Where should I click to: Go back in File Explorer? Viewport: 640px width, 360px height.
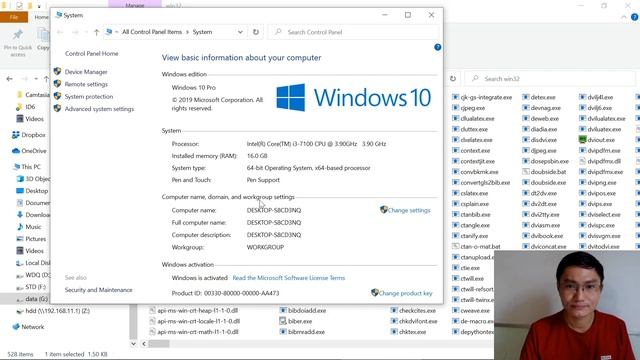click(x=9, y=79)
